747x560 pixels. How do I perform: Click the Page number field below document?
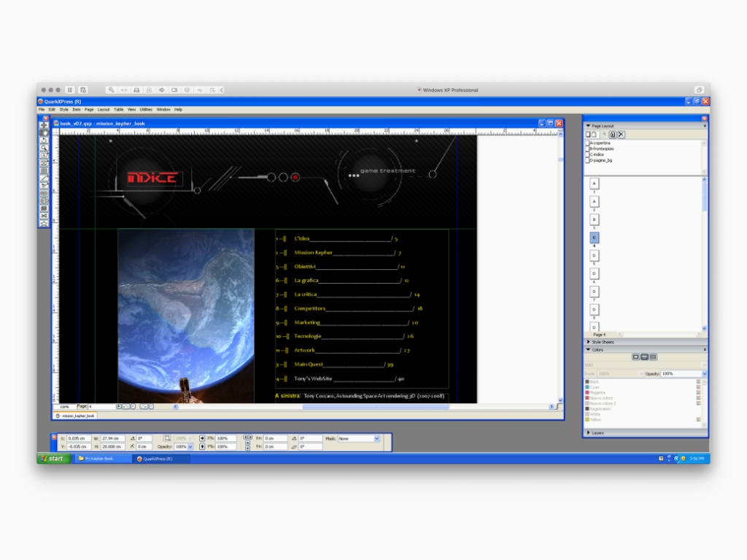[101, 407]
